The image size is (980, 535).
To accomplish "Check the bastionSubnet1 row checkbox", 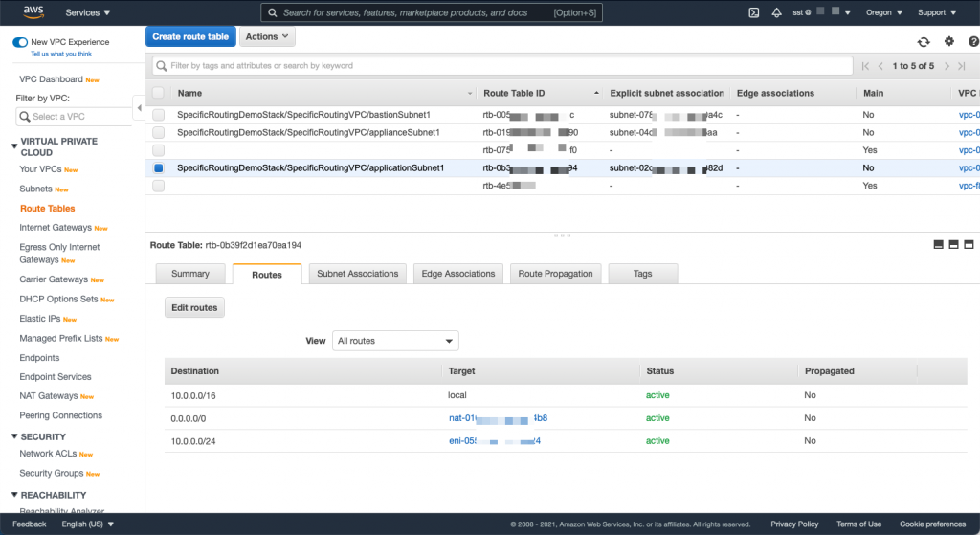I will tap(158, 115).
